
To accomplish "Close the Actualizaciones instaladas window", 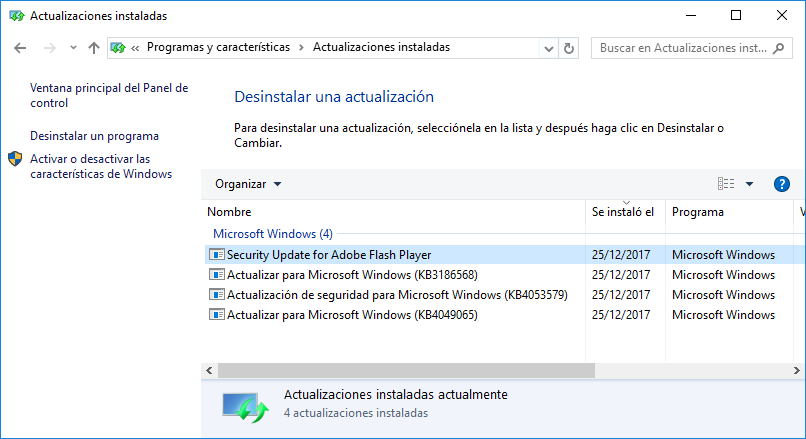I will [x=782, y=15].
